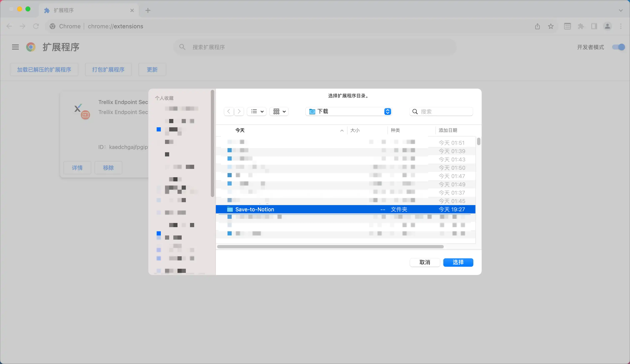Expand the 下载 folder location popup
The height and width of the screenshot is (364, 630).
point(387,111)
